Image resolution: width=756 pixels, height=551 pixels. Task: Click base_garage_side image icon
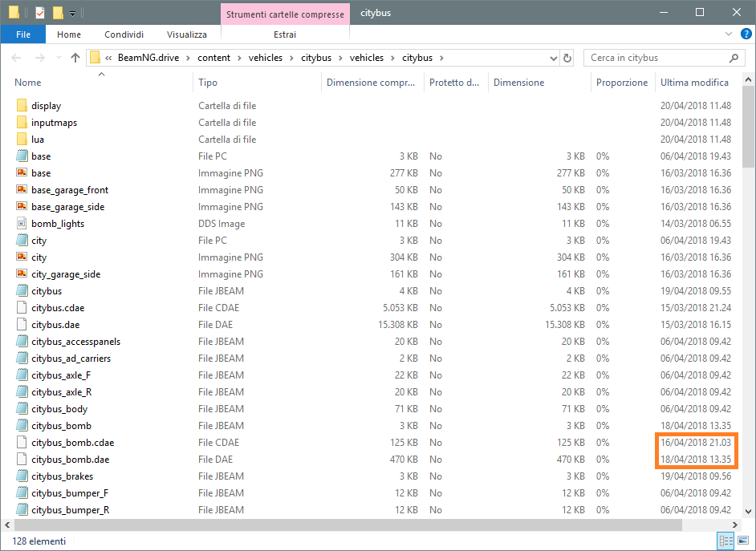point(22,207)
